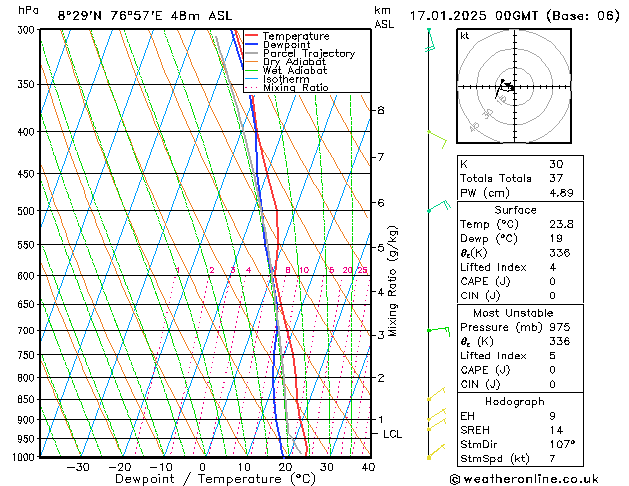Click the teal wind barb at 500 hPa

click(x=439, y=206)
